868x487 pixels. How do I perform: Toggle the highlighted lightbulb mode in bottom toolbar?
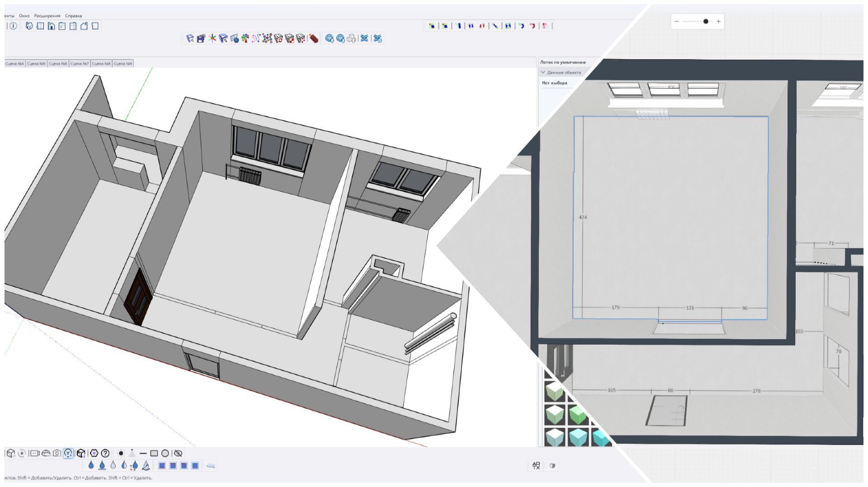pyautogui.click(x=67, y=453)
